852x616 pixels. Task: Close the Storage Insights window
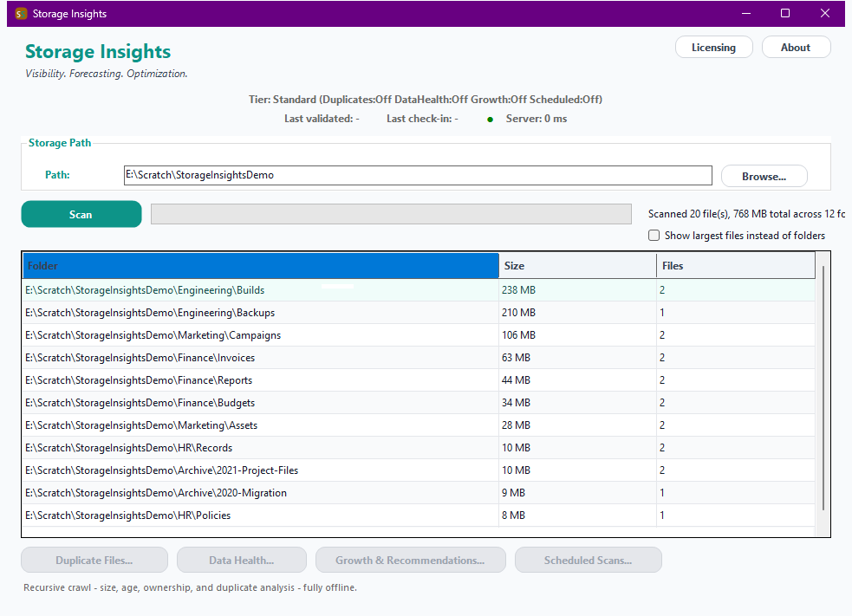pos(825,14)
